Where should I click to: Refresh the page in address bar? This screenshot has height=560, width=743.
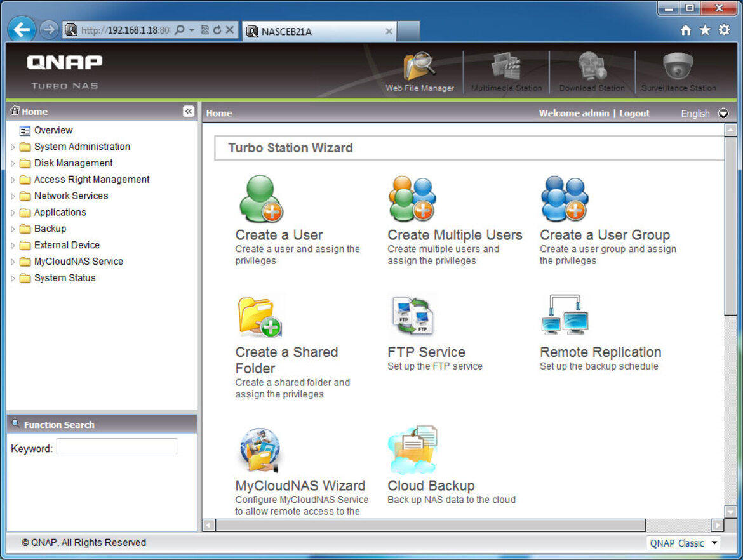tap(217, 30)
